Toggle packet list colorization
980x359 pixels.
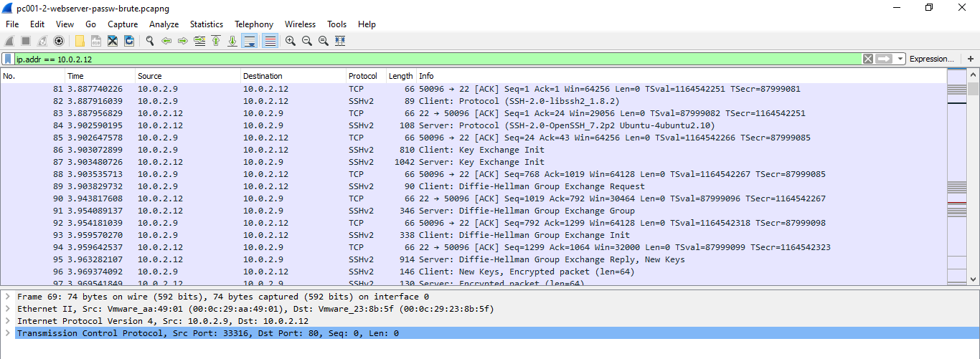pos(270,41)
